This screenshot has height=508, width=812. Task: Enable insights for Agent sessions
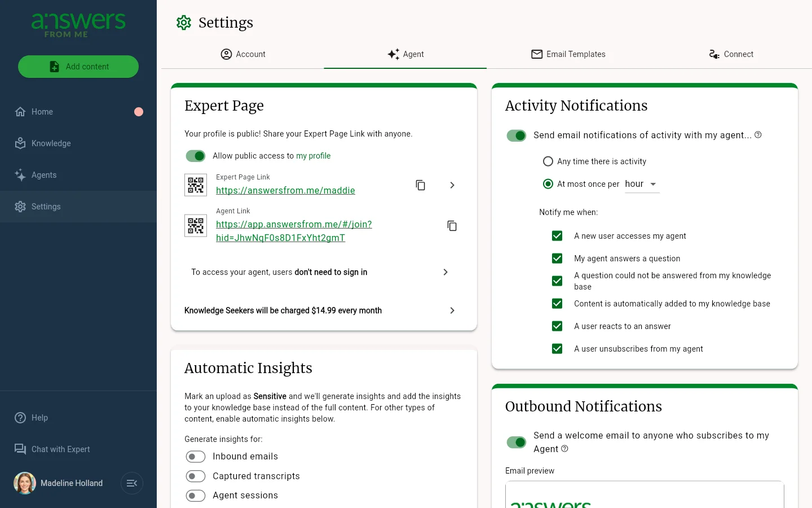tap(196, 496)
